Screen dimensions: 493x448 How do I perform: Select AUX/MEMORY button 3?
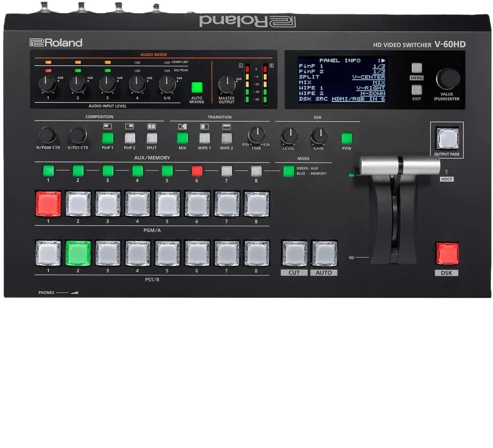(108, 171)
